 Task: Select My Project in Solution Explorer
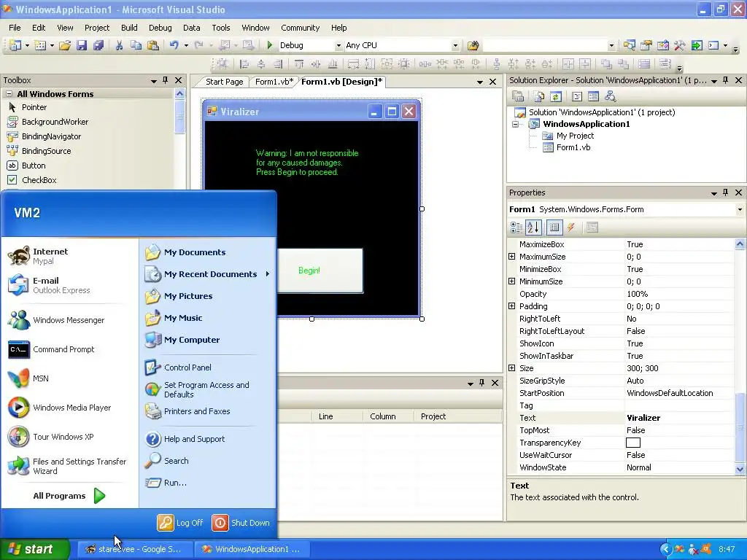(x=575, y=136)
